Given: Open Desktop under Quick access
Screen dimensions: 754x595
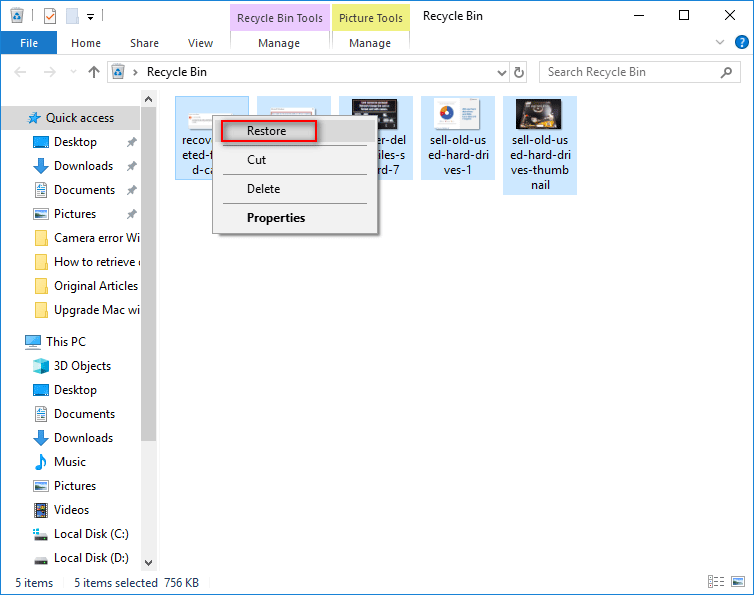Looking at the screenshot, I should coord(75,142).
